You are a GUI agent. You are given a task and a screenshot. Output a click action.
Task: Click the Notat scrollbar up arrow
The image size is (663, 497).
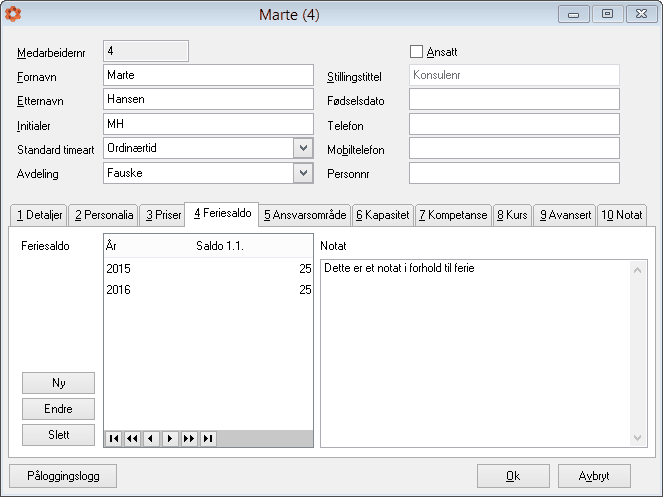638,270
